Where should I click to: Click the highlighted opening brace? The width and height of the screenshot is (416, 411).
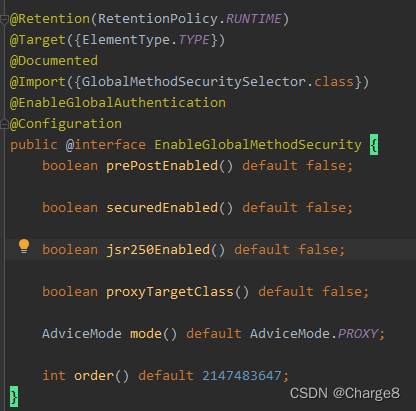click(x=374, y=145)
